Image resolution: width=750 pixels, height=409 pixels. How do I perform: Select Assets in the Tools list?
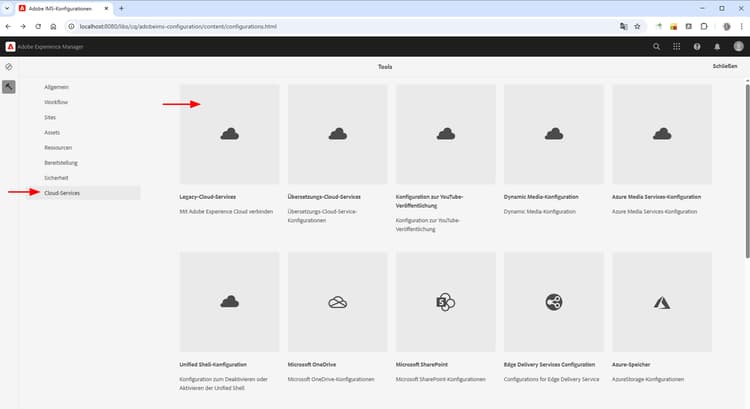(52, 133)
